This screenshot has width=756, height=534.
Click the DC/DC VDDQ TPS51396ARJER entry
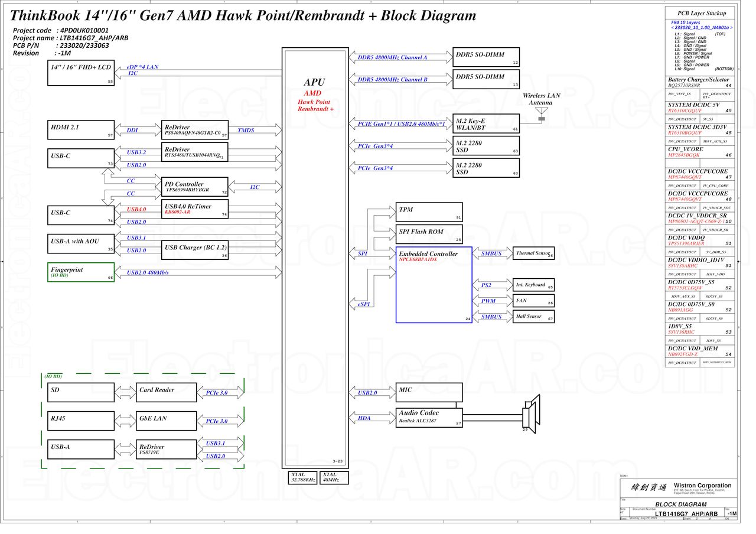[700, 240]
